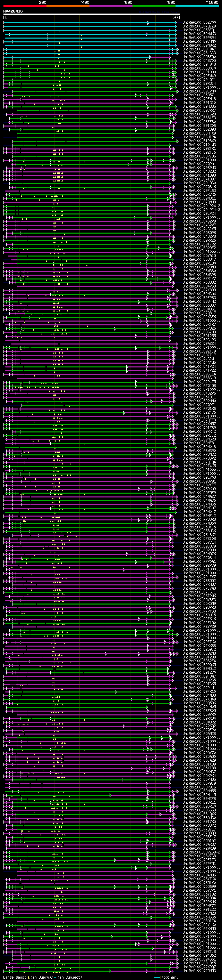Click the white query sequence ruler bar

pos(92,15)
